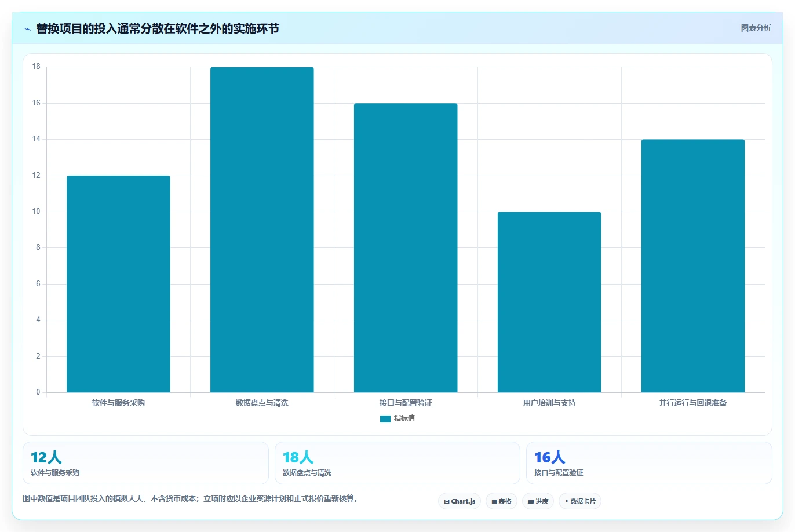
Task: Select the 接口与配置验证 bar in chart
Action: click(406, 248)
